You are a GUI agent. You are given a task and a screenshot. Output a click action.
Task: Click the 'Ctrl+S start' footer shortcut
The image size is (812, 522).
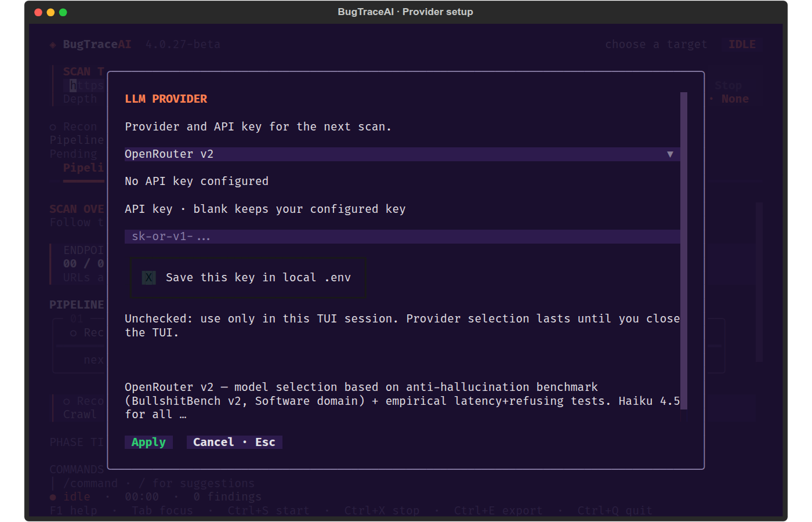click(269, 510)
